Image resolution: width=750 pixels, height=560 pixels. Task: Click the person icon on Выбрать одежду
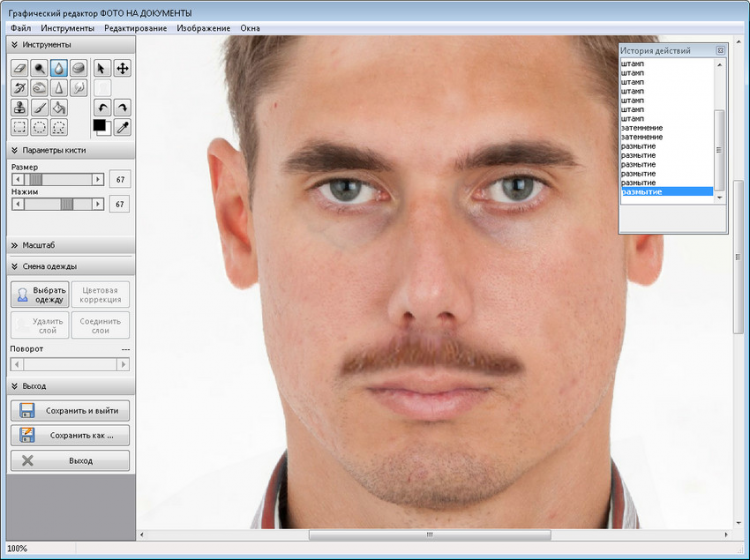pos(22,295)
